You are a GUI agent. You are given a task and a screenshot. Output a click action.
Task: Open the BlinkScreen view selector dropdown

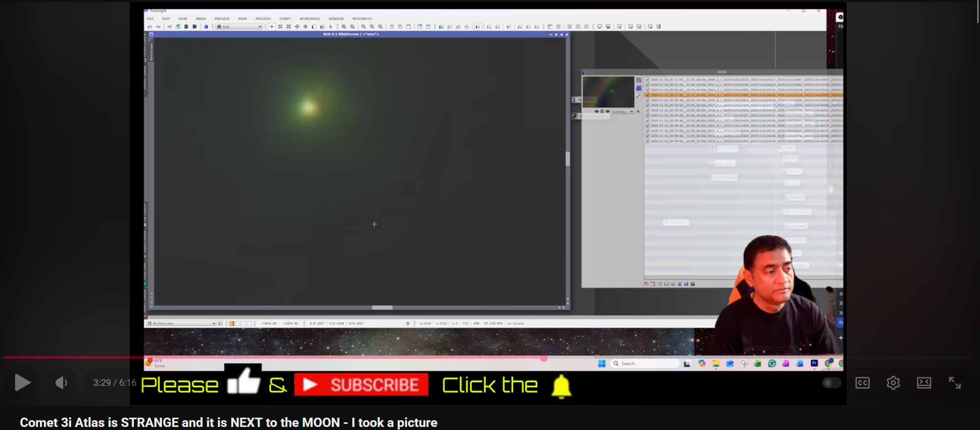pyautogui.click(x=182, y=323)
